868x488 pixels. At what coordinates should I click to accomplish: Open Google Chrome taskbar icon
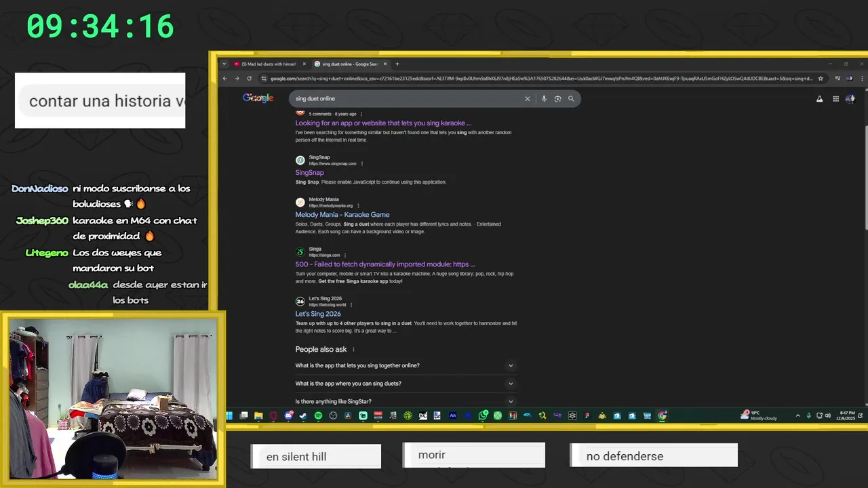662,415
